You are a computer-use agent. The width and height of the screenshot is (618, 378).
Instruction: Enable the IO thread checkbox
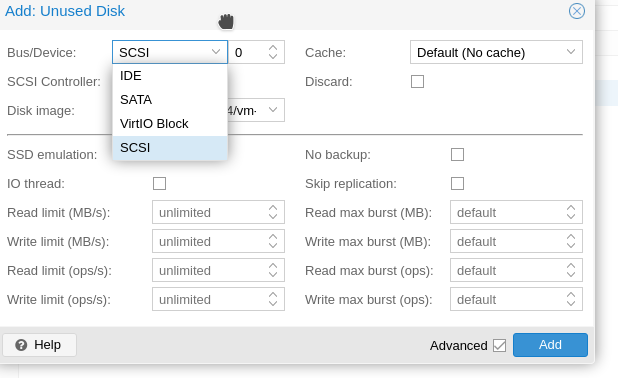coord(159,183)
